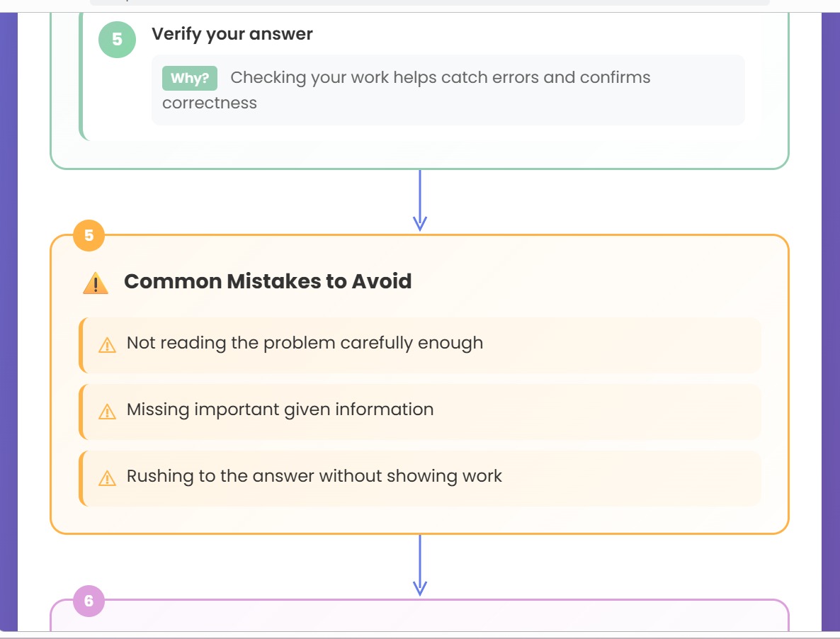
Task: Select the Verify your answer heading
Action: click(232, 34)
